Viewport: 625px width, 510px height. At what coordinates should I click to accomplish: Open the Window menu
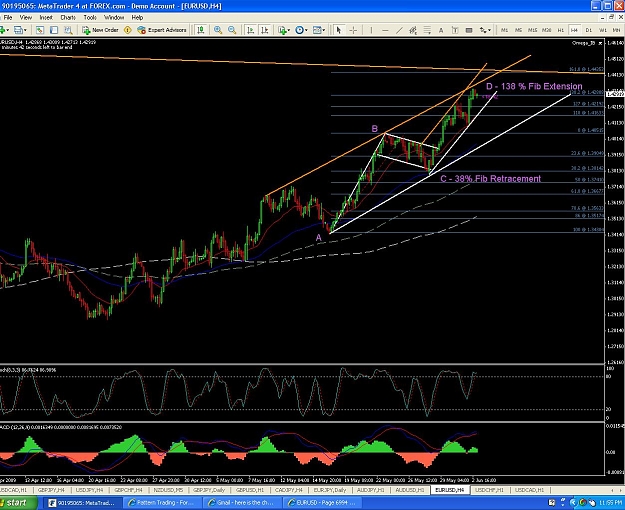[x=114, y=18]
